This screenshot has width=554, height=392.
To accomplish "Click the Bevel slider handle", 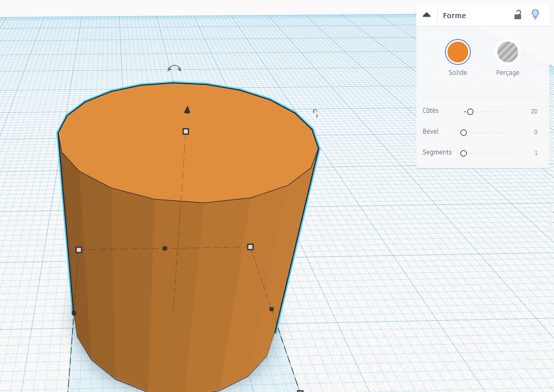I will 464,133.
